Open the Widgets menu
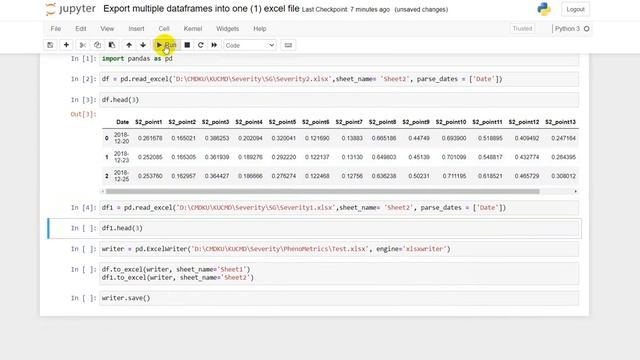Screen dimensions: 640x360 click(227, 29)
